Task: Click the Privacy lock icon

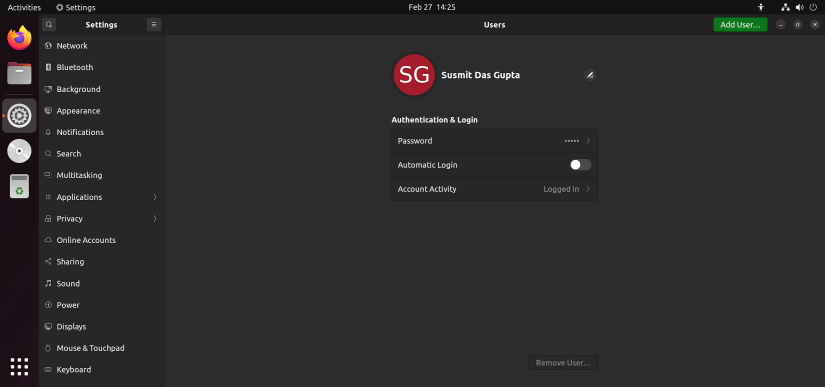Action: (x=48, y=219)
